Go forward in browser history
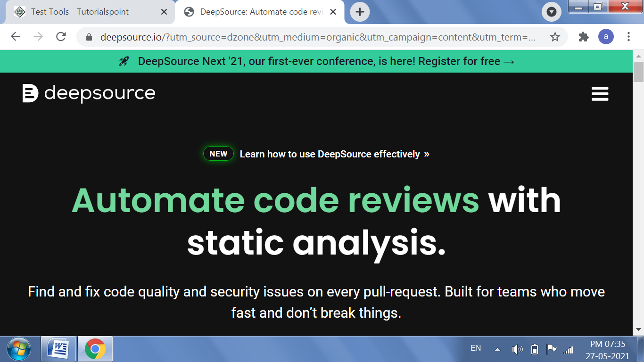Viewport: 644px width, 362px height. [38, 37]
